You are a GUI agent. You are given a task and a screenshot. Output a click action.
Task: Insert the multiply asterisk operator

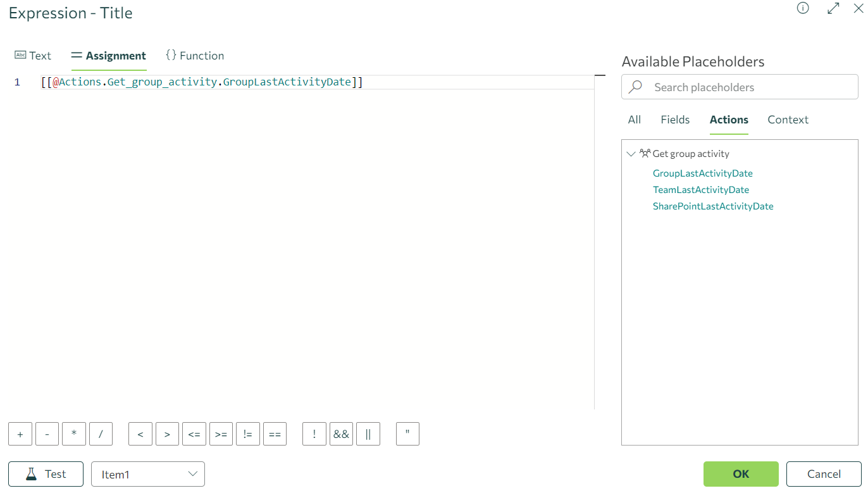(x=74, y=434)
